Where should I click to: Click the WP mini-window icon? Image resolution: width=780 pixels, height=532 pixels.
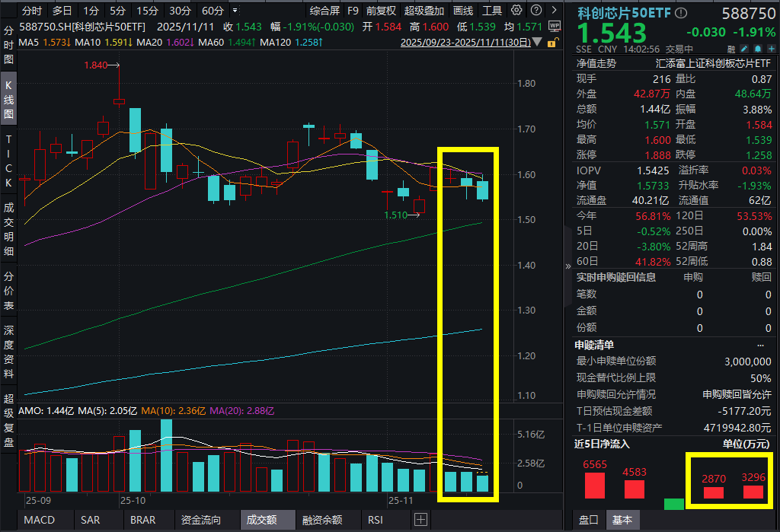[554, 24]
